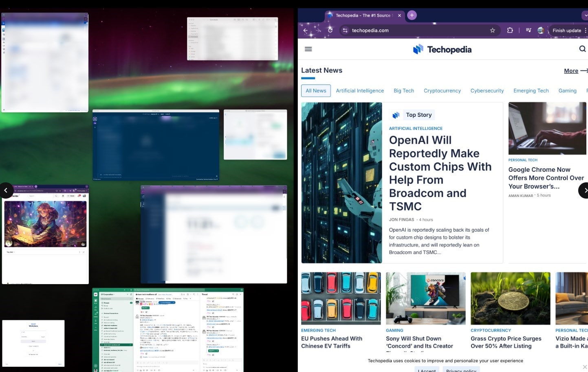
Task: Click the EMERGING TECH category label
Action: (x=318, y=330)
